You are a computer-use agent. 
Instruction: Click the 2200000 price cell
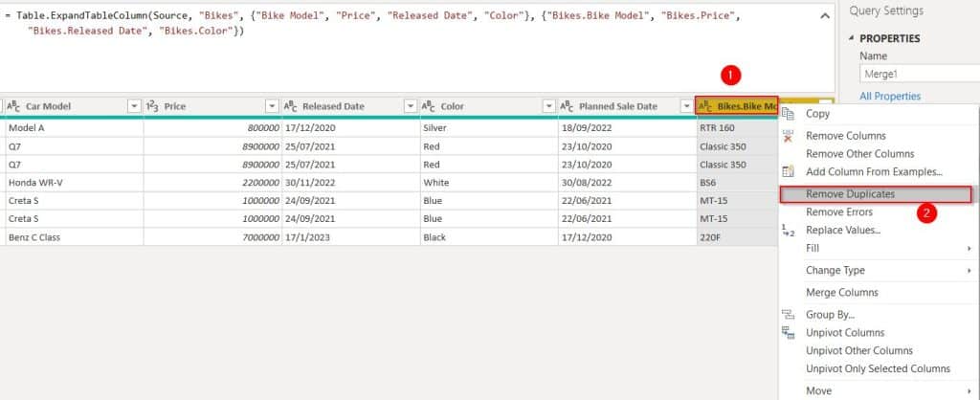[212, 183]
